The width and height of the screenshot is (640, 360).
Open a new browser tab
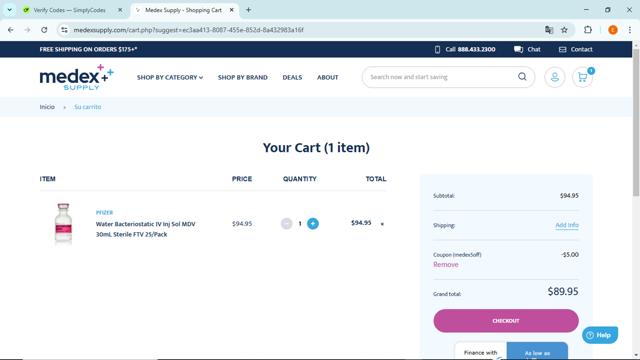point(248,10)
